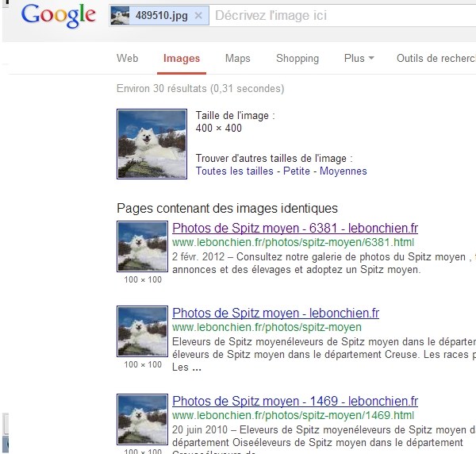Image resolution: width=476 pixels, height=454 pixels.
Task: Choose the 'Moyennes' size link
Action: pos(344,171)
